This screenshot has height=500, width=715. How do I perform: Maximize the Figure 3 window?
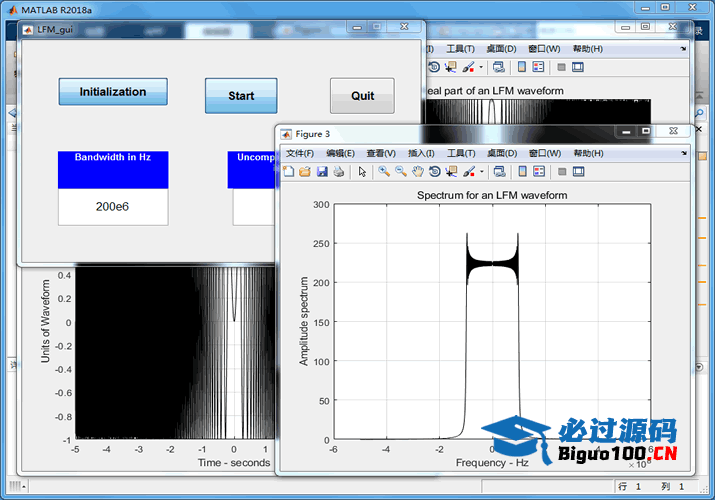coord(646,131)
